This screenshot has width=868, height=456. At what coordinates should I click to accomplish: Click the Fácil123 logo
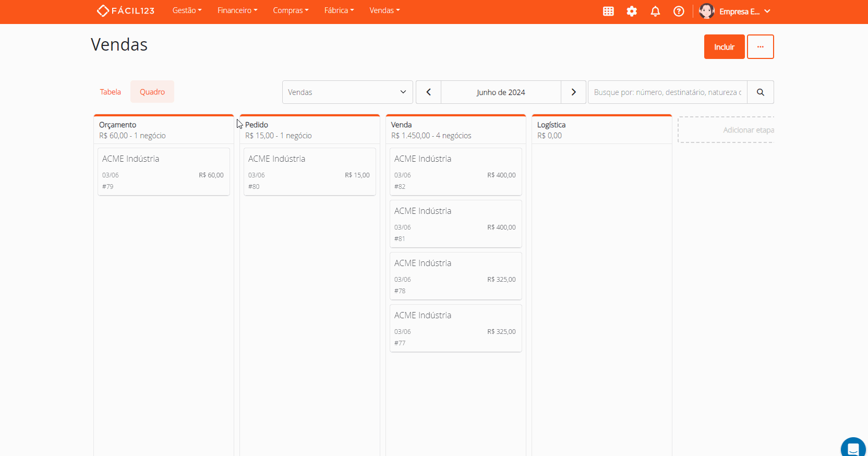(x=126, y=10)
